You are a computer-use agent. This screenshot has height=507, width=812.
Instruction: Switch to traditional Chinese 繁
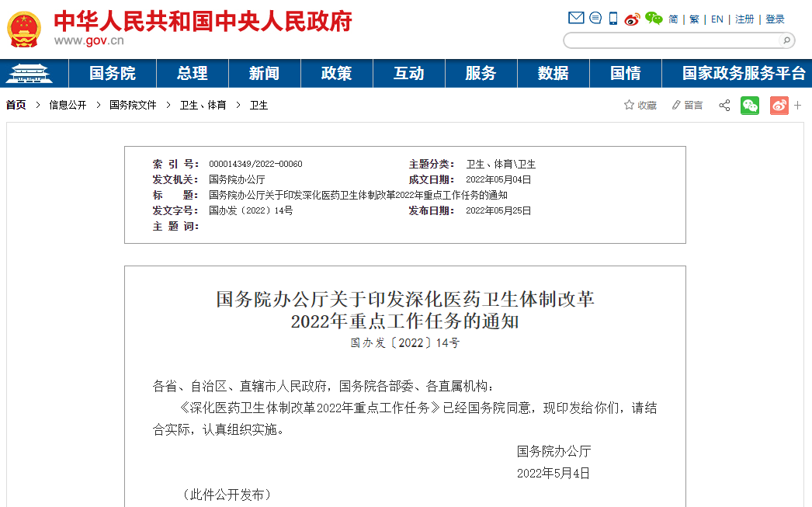[x=695, y=19]
